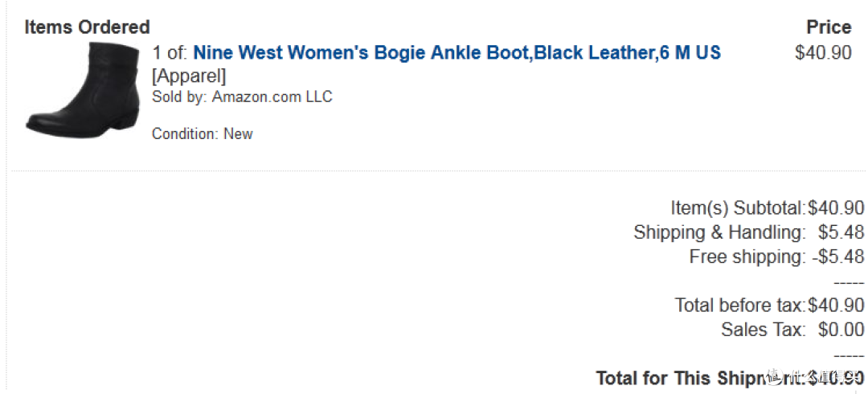Image resolution: width=868 pixels, height=394 pixels.
Task: Select the $40.90 item price under Price
Action: point(823,52)
